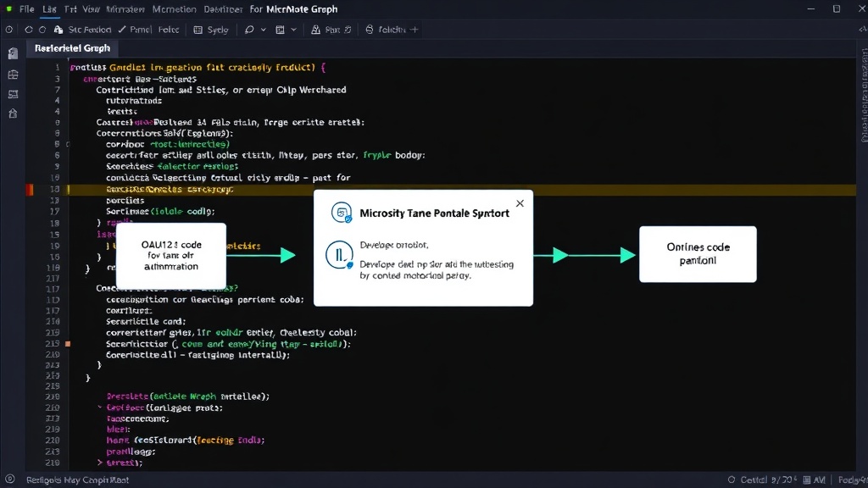Click the clock icon at toolbar start

point(9,30)
